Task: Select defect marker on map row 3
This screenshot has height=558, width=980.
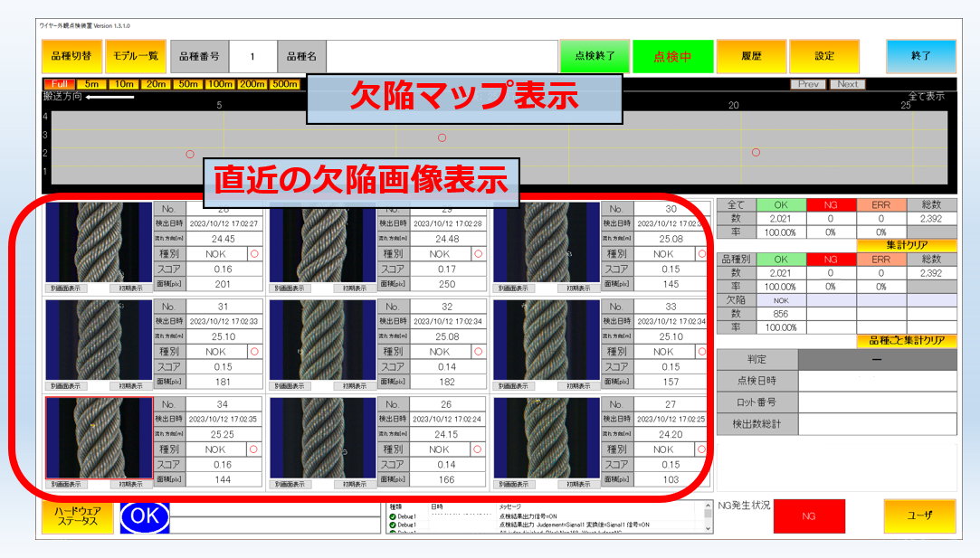Action: [442, 137]
